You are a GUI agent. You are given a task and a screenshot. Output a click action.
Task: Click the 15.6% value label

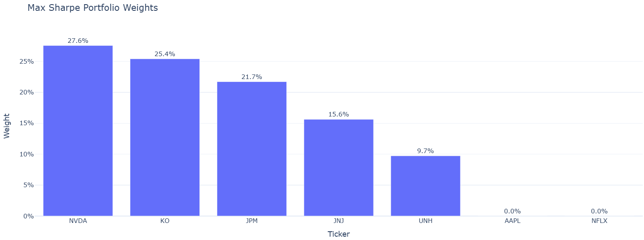click(338, 114)
